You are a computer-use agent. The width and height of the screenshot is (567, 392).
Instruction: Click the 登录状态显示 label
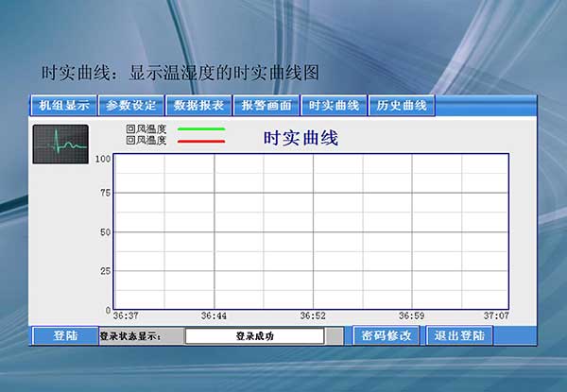(130, 336)
